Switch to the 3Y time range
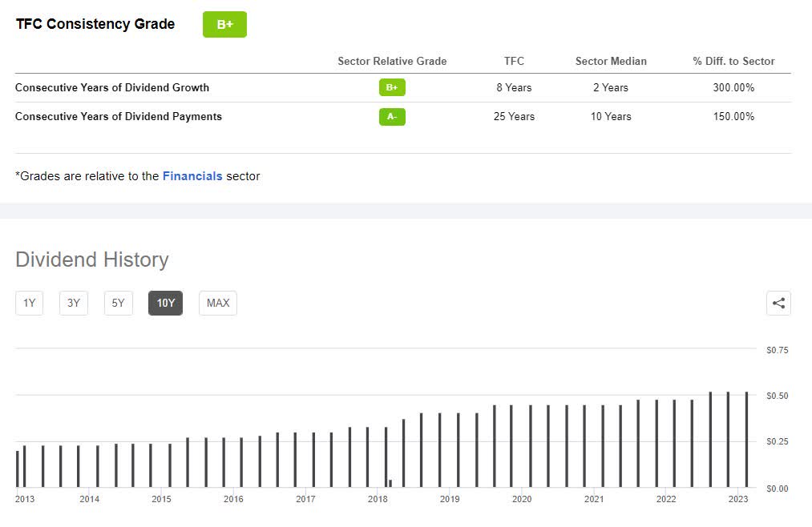The image size is (812, 527). [74, 303]
